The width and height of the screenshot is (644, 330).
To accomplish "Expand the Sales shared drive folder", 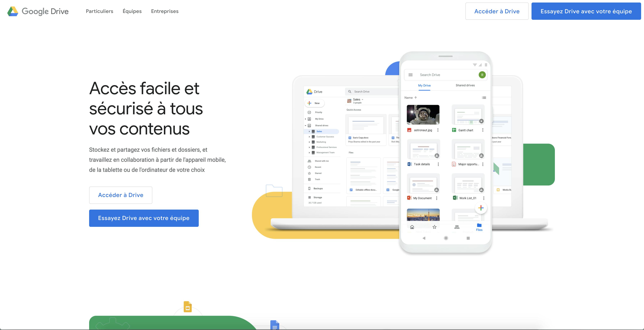I will [x=310, y=131].
